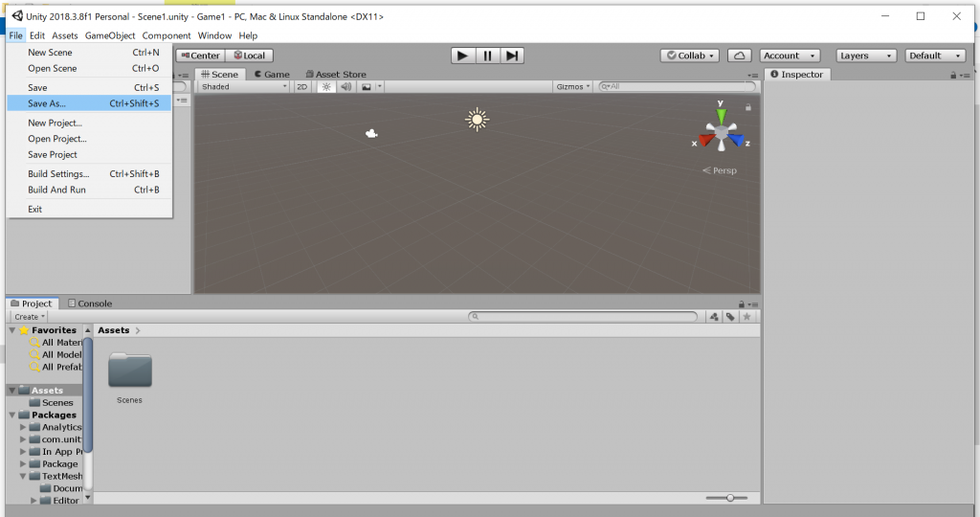Open the cloud services icon
Image resolution: width=980 pixels, height=517 pixels.
pos(740,56)
